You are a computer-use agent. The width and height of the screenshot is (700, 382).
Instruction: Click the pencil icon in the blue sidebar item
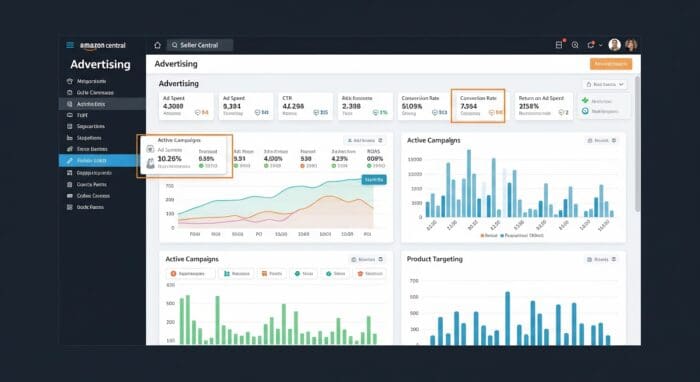(x=69, y=161)
